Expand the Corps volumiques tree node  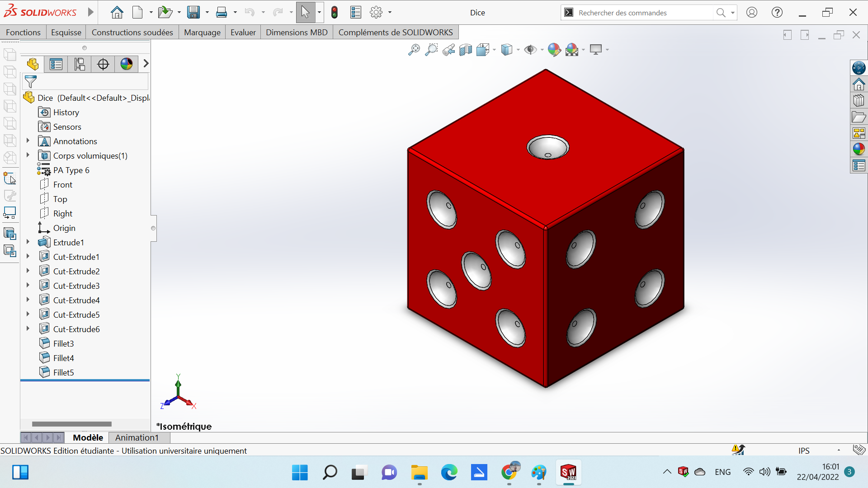pos(28,155)
